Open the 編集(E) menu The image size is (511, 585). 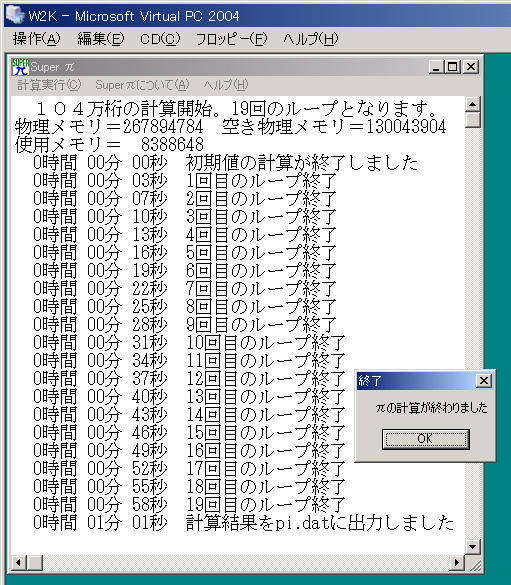101,39
